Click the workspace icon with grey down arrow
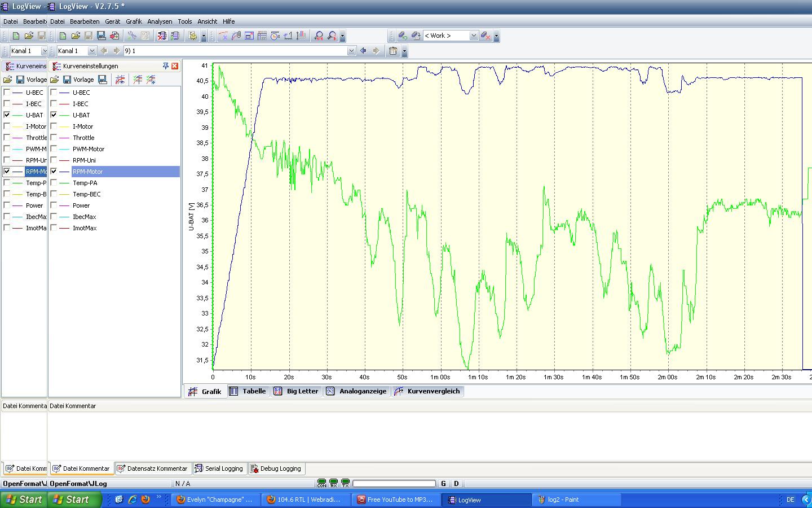This screenshot has height=508, width=812. [416, 36]
